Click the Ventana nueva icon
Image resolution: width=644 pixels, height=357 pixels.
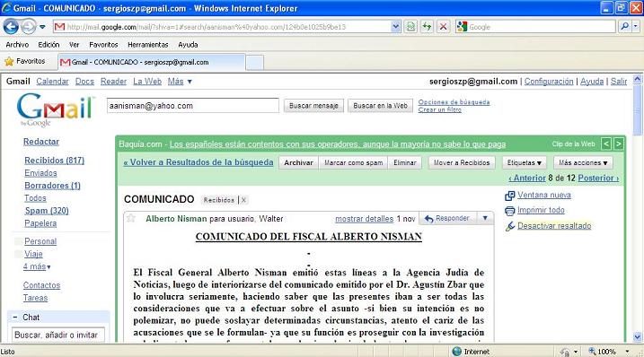click(x=509, y=196)
